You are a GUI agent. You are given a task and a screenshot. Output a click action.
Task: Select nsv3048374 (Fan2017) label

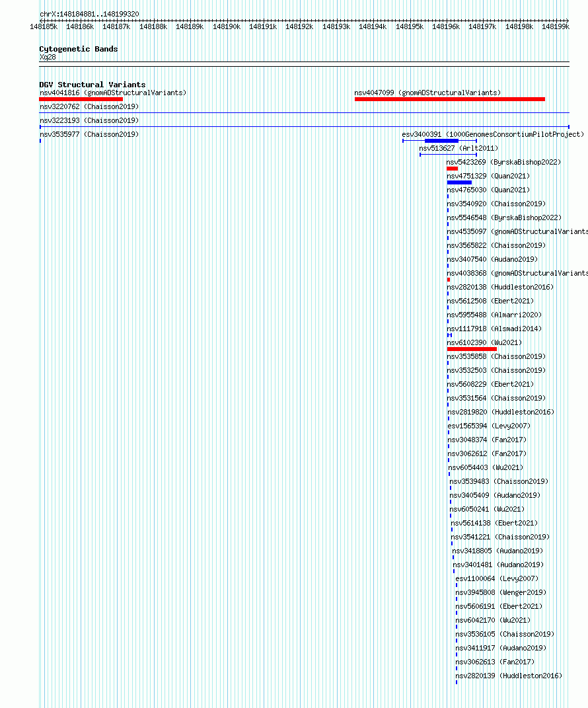click(x=487, y=440)
